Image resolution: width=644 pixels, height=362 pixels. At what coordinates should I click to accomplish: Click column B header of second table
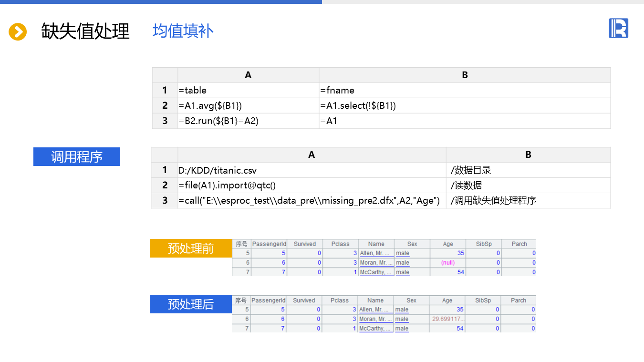click(x=528, y=155)
